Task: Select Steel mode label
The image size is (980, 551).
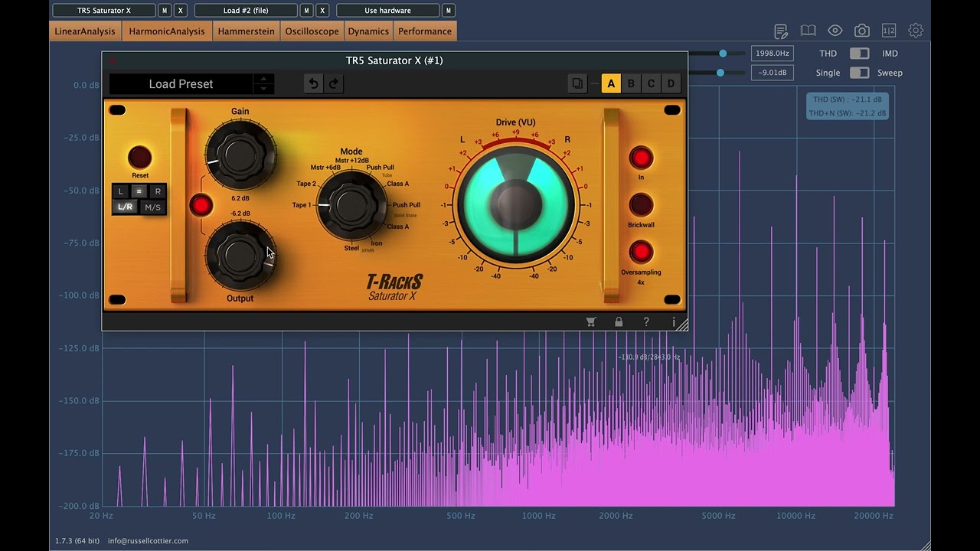Action: 351,248
